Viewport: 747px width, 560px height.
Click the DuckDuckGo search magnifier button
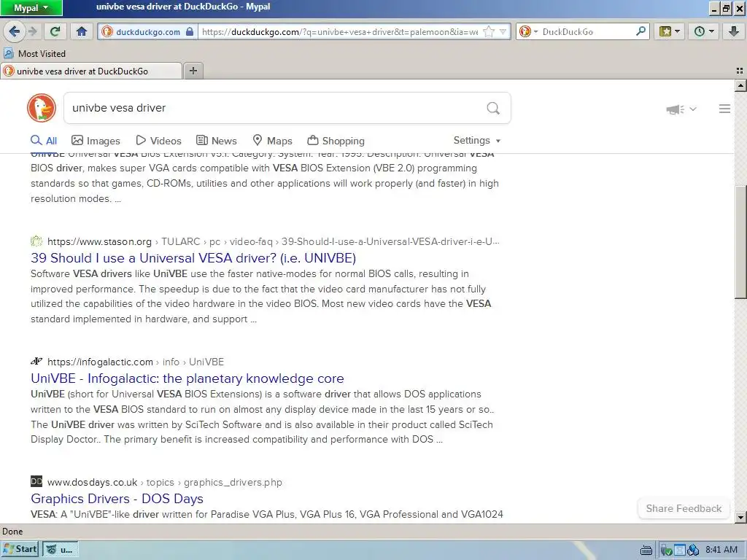tap(493, 108)
